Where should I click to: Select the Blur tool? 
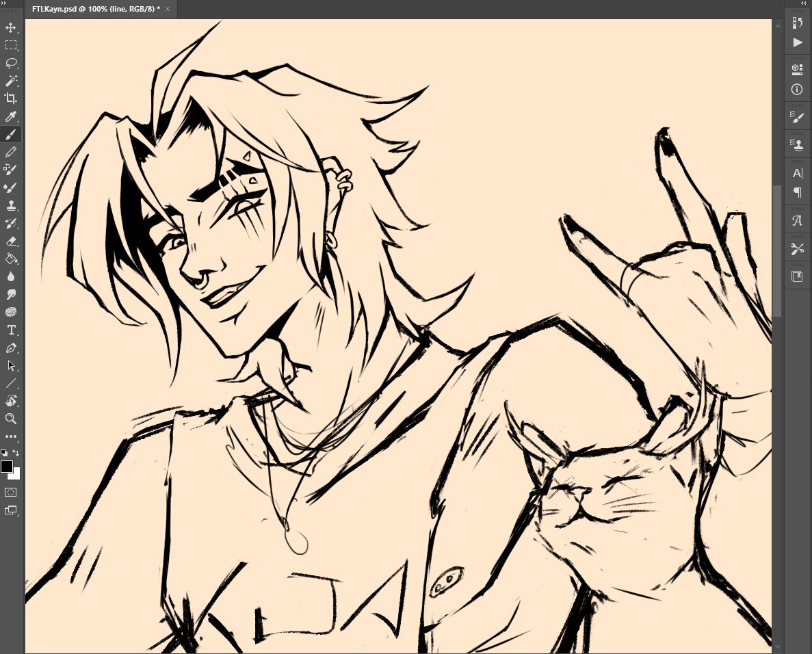(x=11, y=276)
